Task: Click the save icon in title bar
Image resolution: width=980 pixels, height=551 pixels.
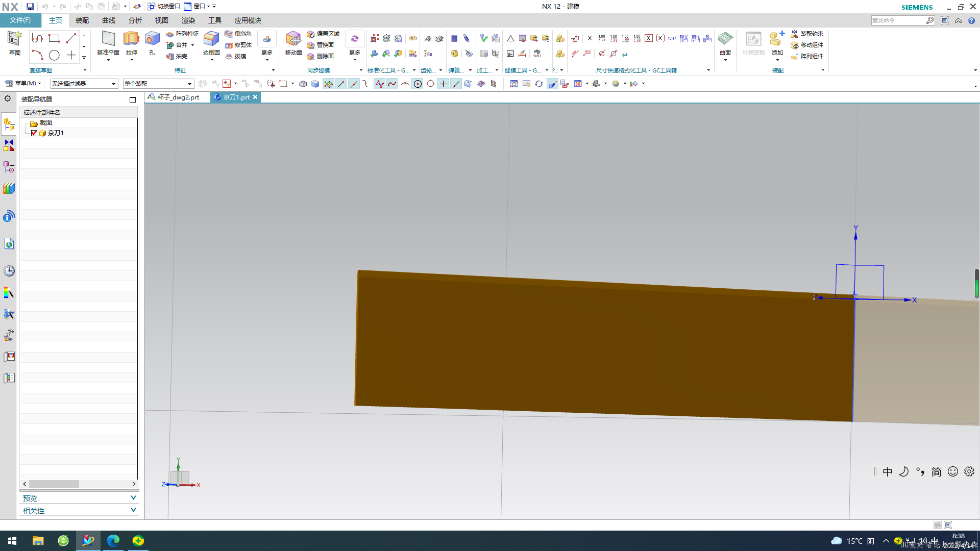Action: (x=30, y=7)
